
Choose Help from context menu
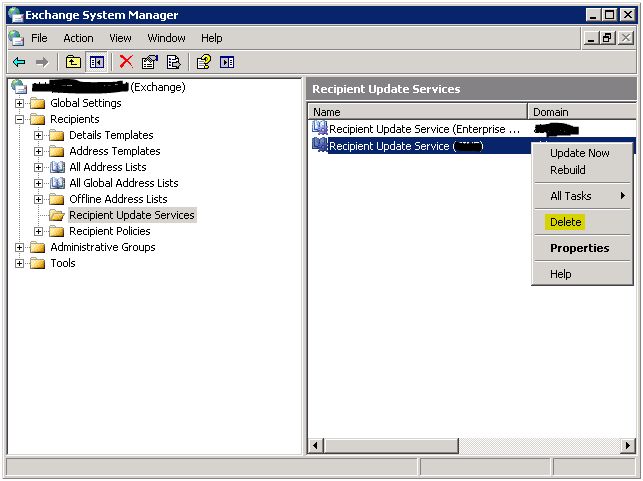coord(582,274)
